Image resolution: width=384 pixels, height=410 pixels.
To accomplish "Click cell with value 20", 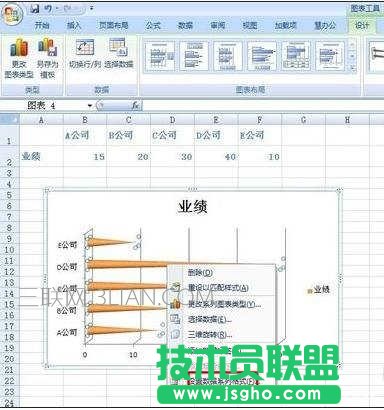I will point(129,157).
